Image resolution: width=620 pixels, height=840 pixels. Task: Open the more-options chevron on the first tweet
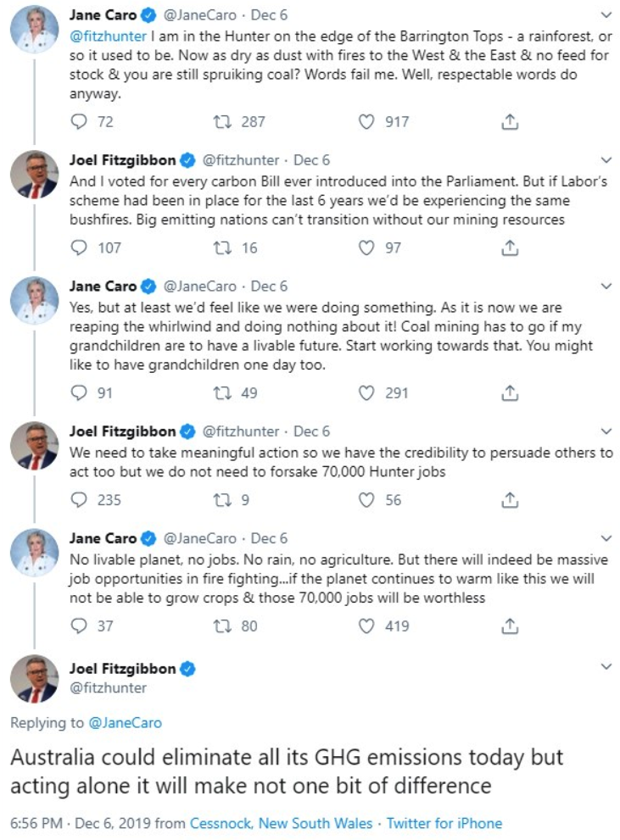coord(606,15)
